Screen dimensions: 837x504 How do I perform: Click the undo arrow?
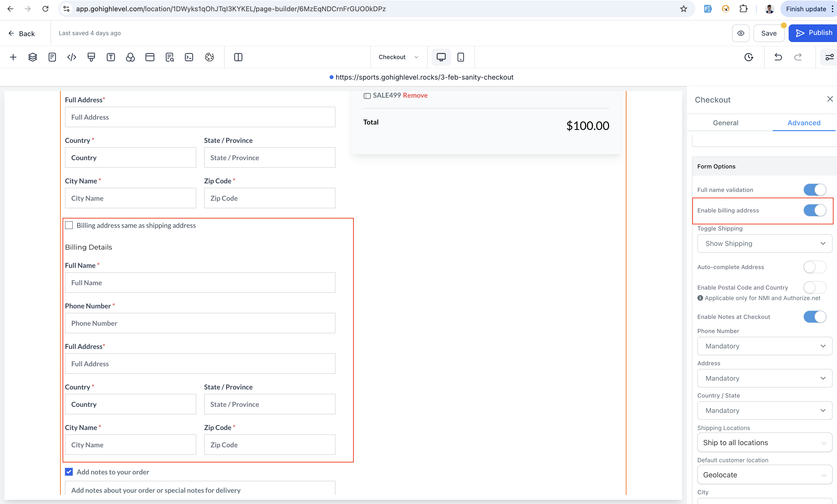778,57
